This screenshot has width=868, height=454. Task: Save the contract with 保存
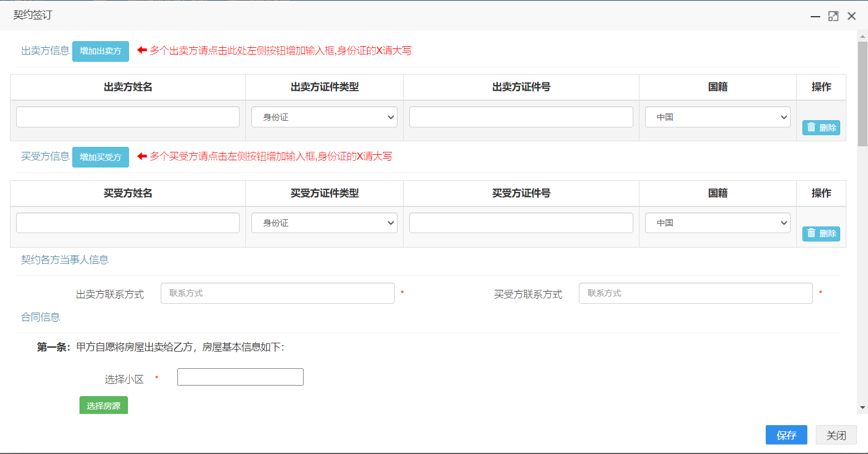(x=786, y=435)
